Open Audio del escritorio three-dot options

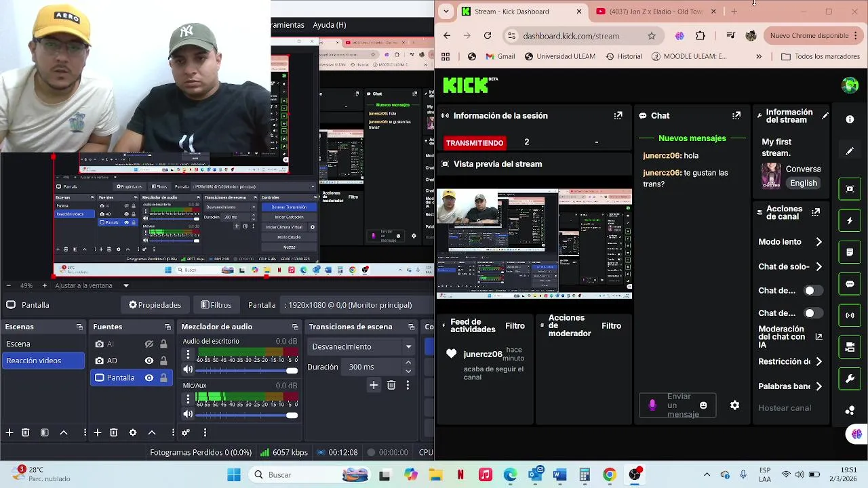pyautogui.click(x=188, y=354)
